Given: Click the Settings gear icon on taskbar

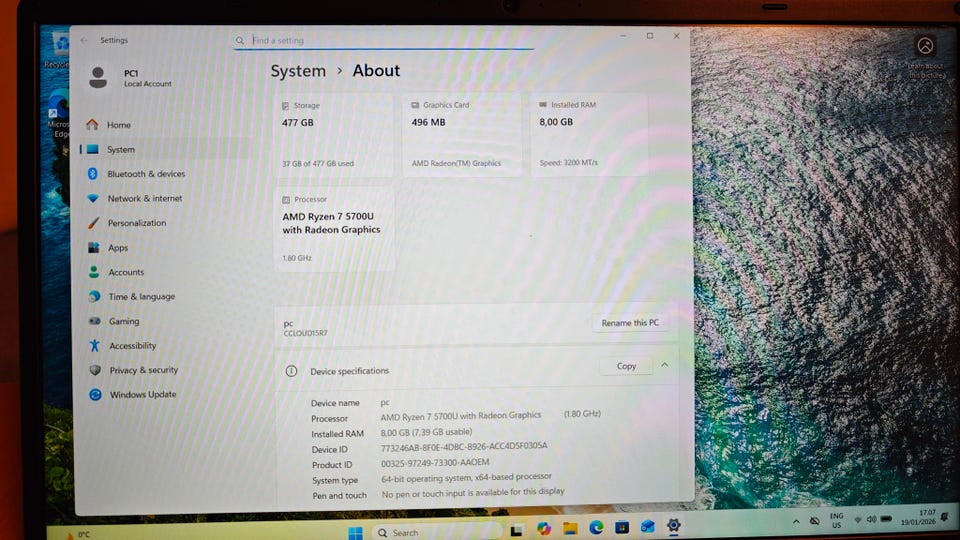Looking at the screenshot, I should (673, 525).
